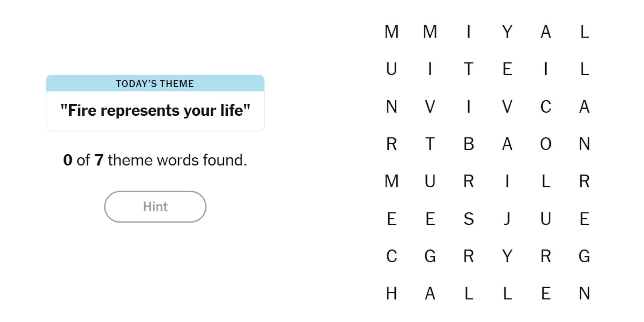Tap the C between V and A
This screenshot has width=644, height=322.
point(546,107)
